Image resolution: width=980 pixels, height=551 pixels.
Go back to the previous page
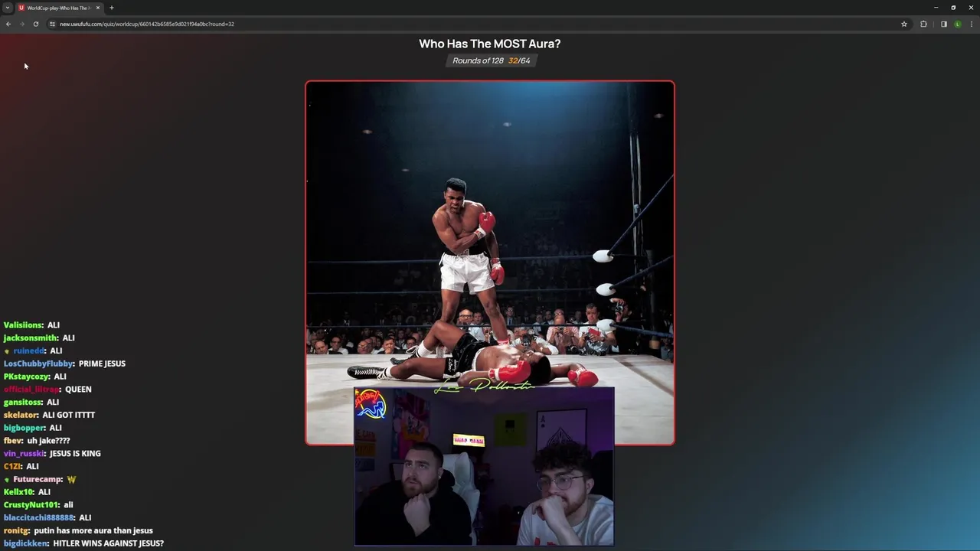tap(8, 24)
